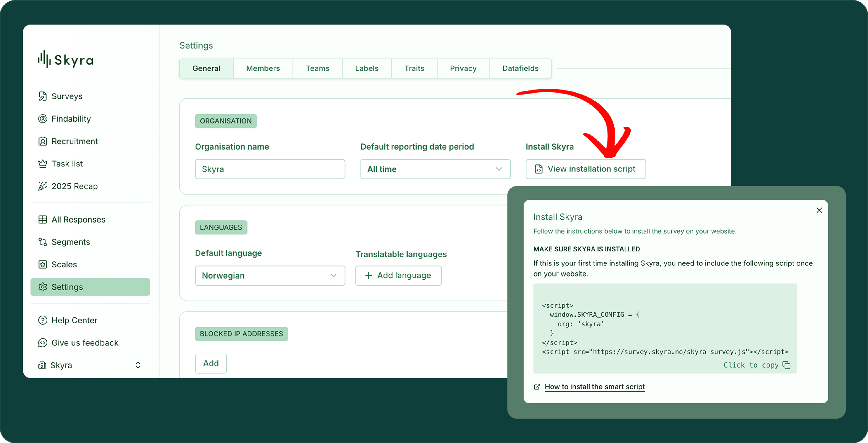Click the chevron in the Norwegian dropdown

[x=334, y=276]
